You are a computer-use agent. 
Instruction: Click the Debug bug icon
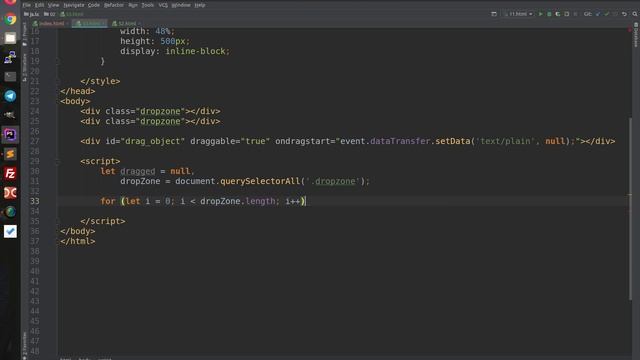[549, 14]
